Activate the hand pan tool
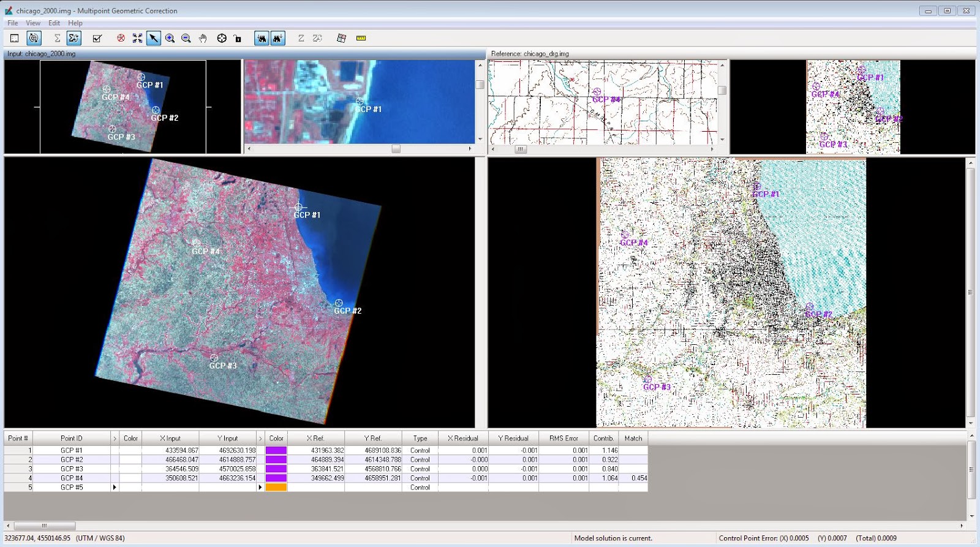This screenshot has height=547, width=980. coord(203,38)
